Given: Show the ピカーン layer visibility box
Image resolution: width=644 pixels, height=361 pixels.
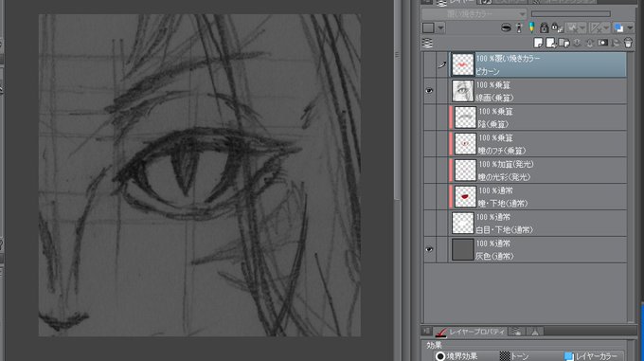Looking at the screenshot, I should [x=429, y=64].
